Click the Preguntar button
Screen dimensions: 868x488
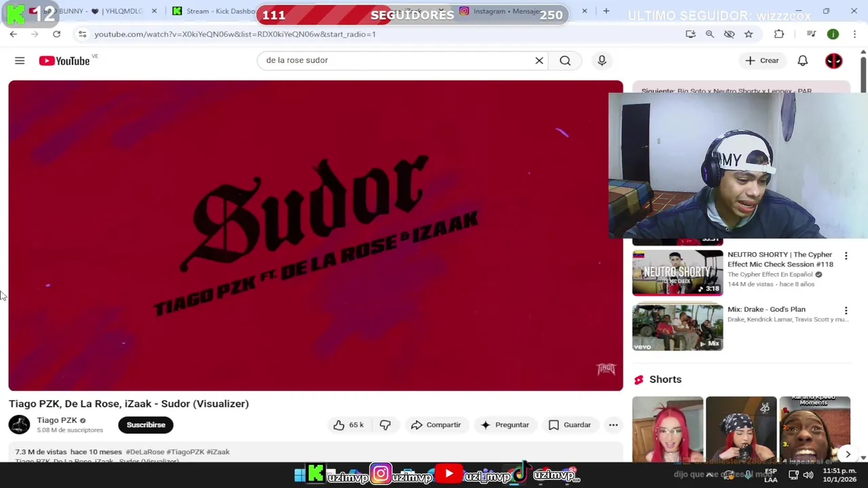point(505,425)
